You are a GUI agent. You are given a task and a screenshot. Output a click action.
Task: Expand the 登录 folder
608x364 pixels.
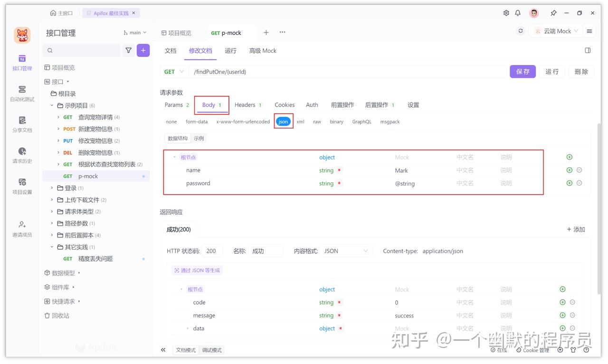point(52,188)
